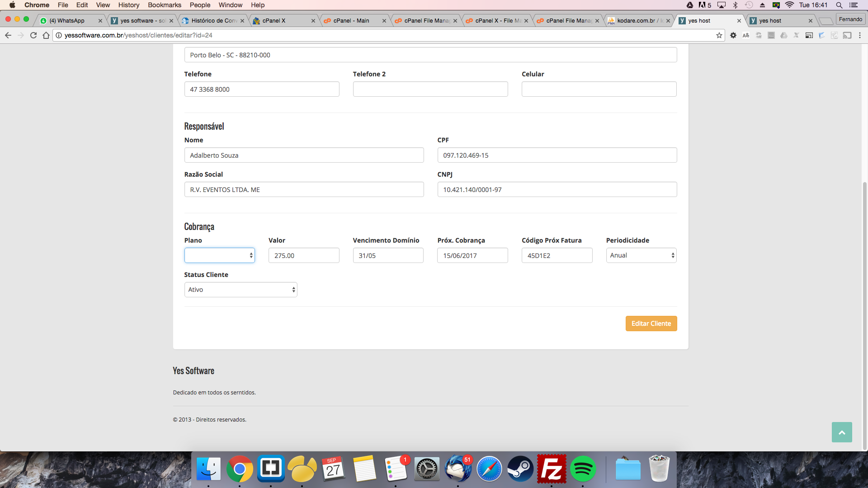This screenshot has width=868, height=488.
Task: Switch to the WhatsApp tab
Action: [x=68, y=21]
